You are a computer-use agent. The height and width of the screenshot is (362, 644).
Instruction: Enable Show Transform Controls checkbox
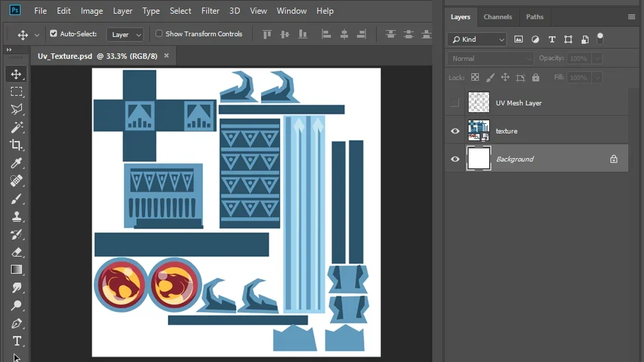(x=159, y=34)
